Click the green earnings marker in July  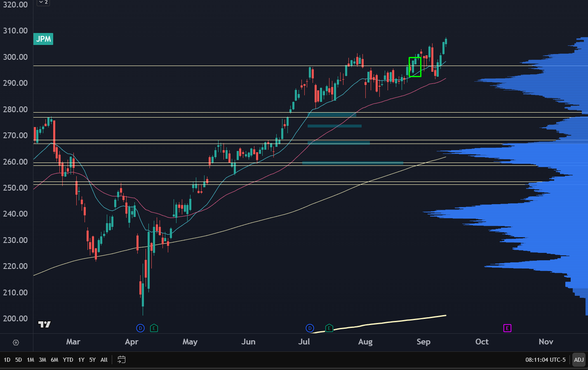click(329, 328)
